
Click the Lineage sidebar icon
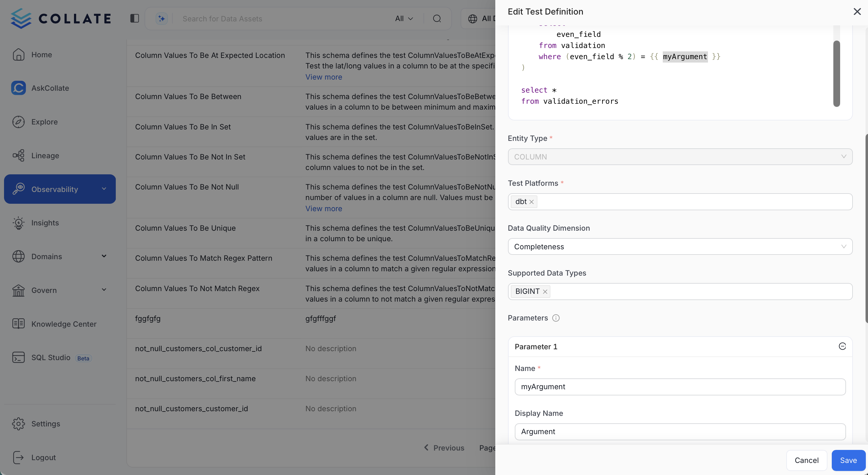pos(19,155)
